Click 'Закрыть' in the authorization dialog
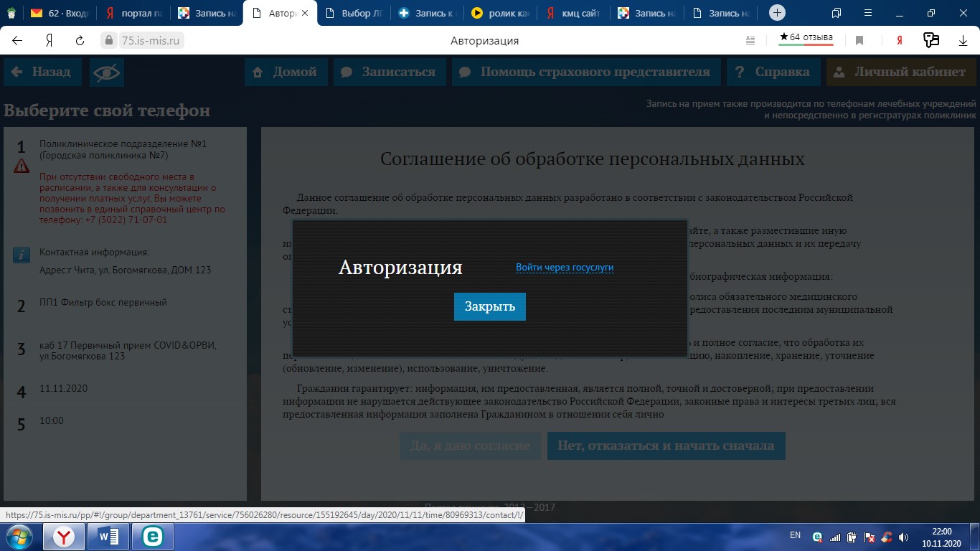This screenshot has height=551, width=980. tap(489, 306)
